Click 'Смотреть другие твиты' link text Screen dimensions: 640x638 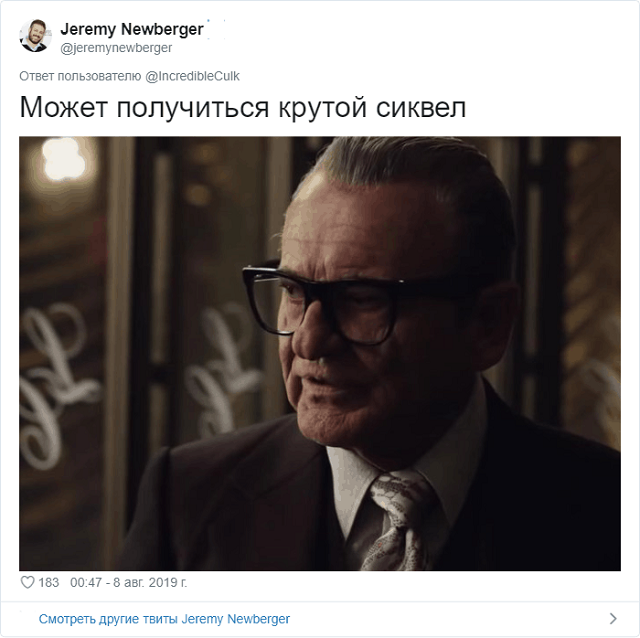click(108, 619)
